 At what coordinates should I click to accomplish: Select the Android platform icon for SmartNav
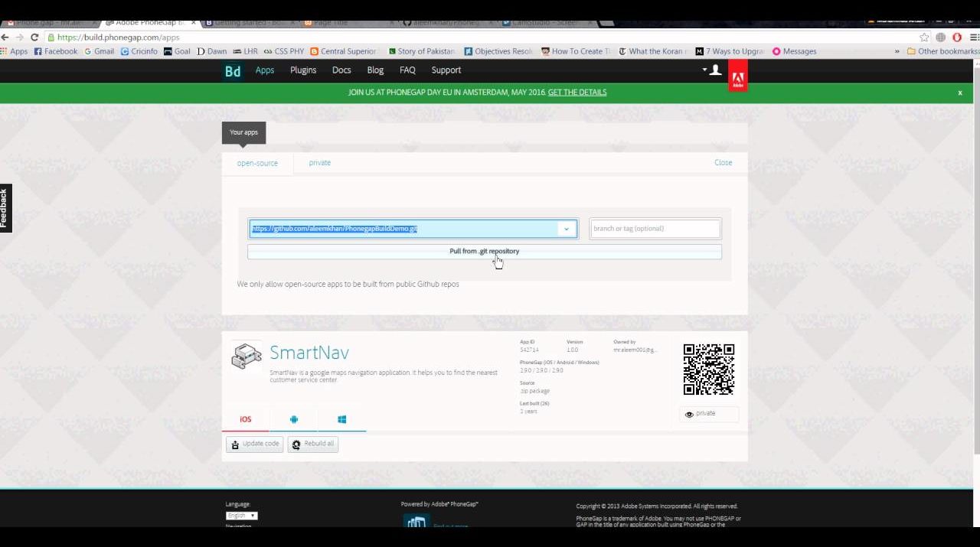click(294, 419)
